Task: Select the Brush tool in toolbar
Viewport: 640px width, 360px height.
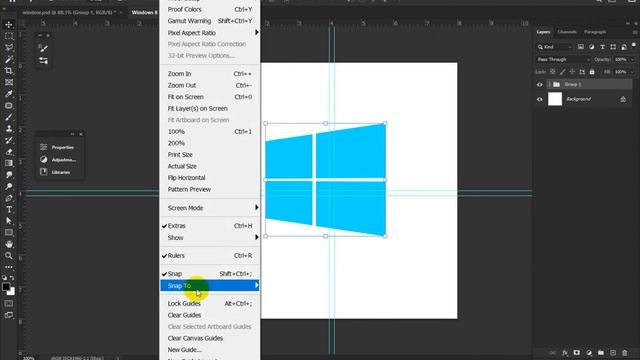Action: click(9, 117)
